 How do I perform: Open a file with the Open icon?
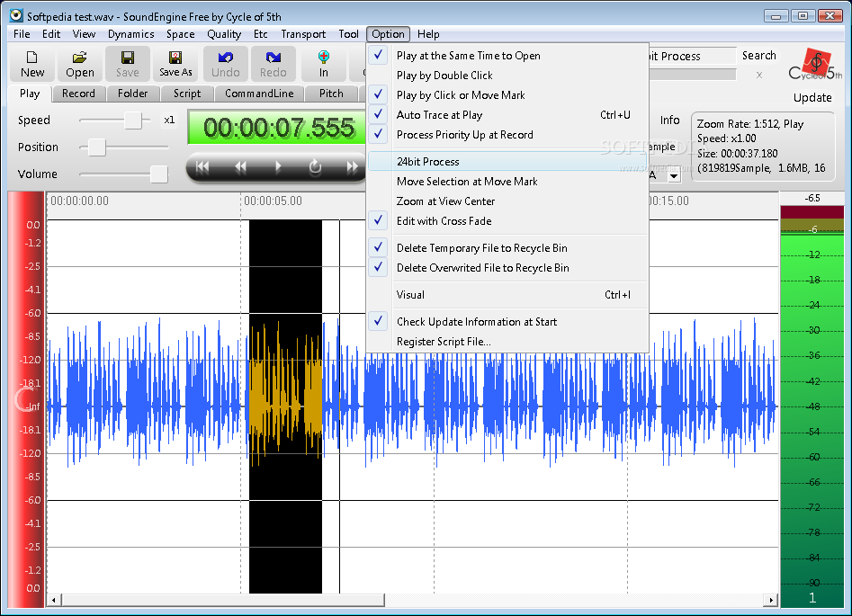(x=80, y=63)
